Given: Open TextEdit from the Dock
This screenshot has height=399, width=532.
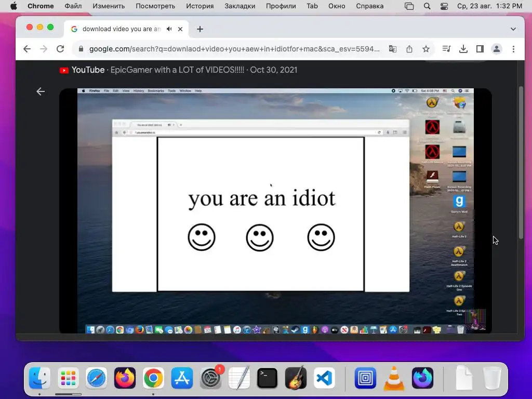Looking at the screenshot, I should click(x=239, y=378).
